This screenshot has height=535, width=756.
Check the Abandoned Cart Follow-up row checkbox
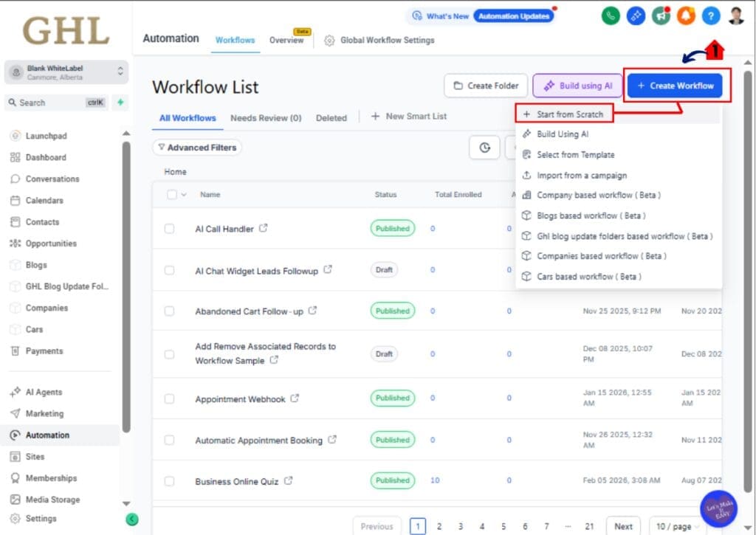pyautogui.click(x=169, y=311)
